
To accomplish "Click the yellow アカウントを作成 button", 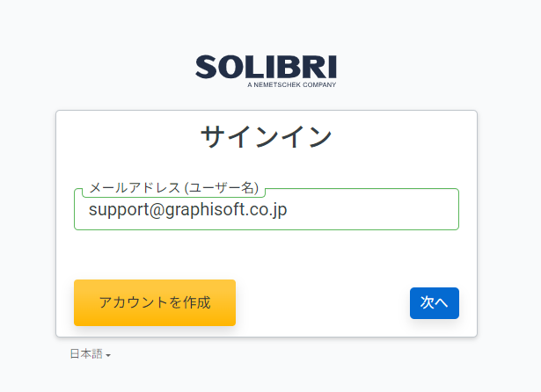I will click(x=155, y=302).
